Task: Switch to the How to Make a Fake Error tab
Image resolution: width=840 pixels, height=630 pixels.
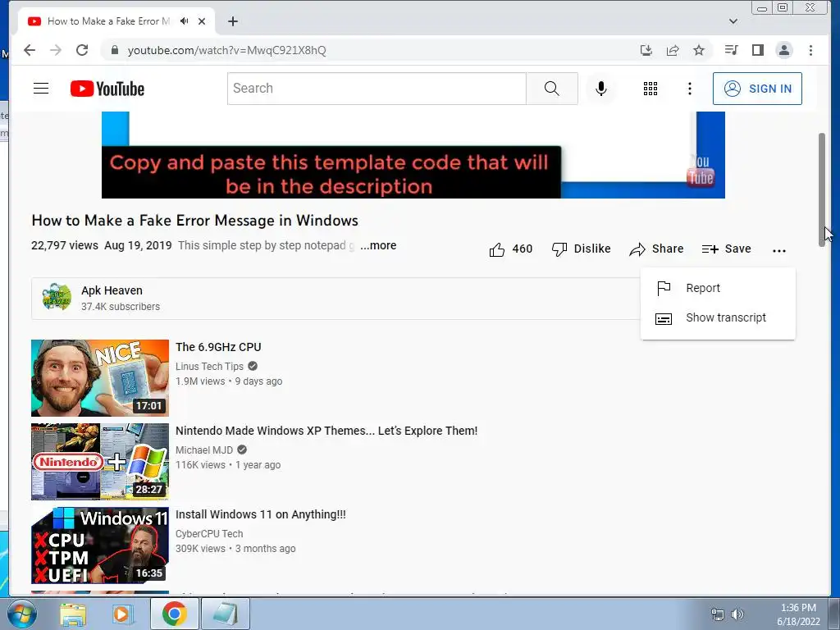Action: (108, 21)
